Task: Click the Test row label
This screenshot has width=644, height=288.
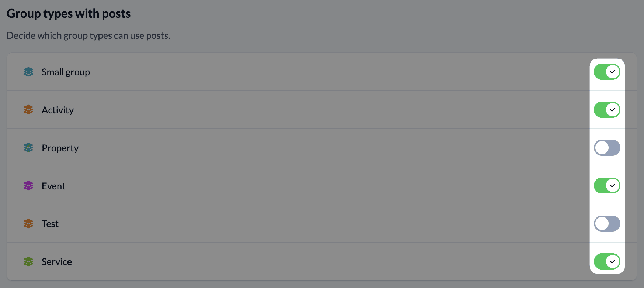Action: tap(50, 224)
